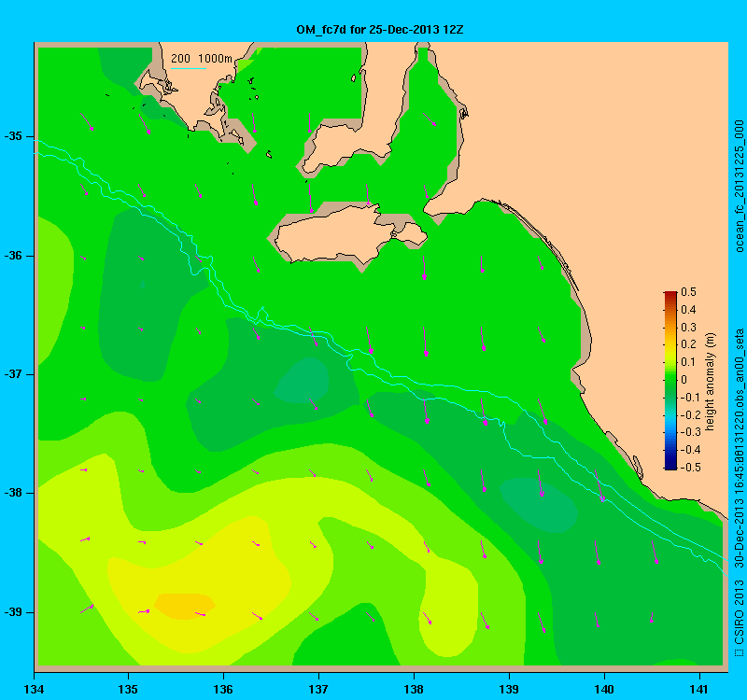Click the '-0.5' value on the color scale
This screenshot has height=700, width=747.
689,468
